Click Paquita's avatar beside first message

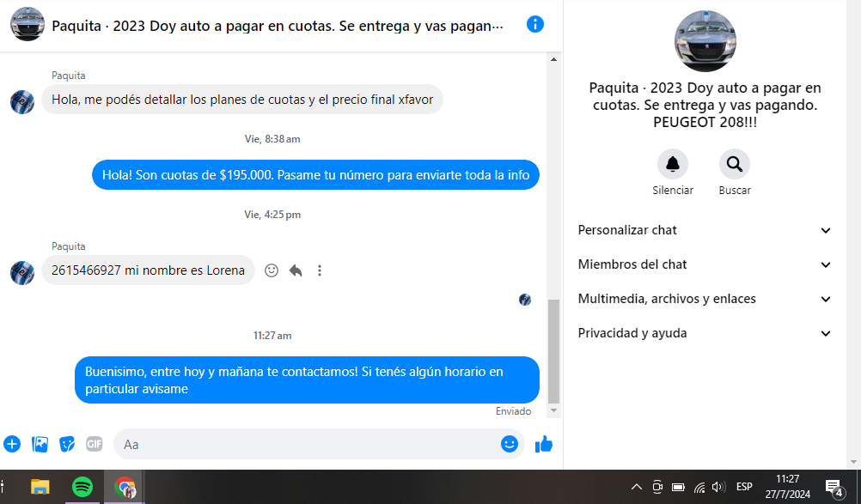click(22, 102)
